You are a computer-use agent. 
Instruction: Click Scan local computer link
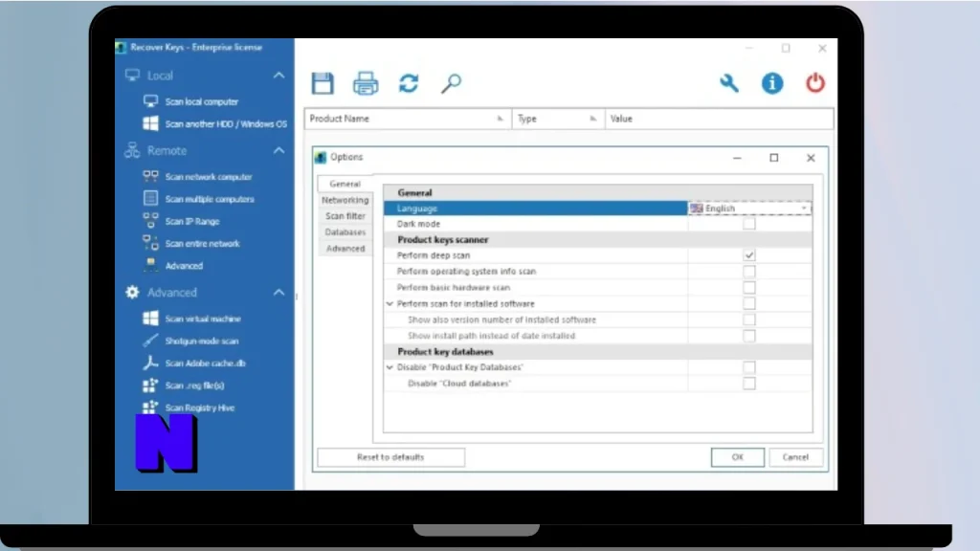tap(201, 101)
